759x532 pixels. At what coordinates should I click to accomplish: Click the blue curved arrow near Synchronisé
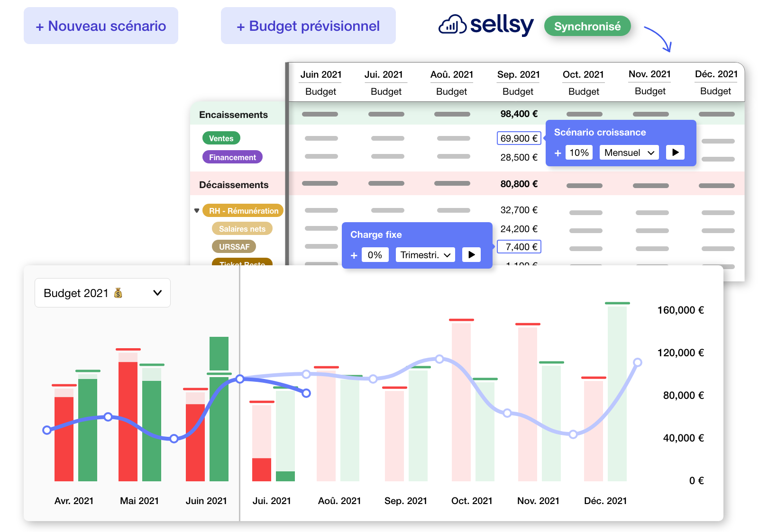coord(659,36)
